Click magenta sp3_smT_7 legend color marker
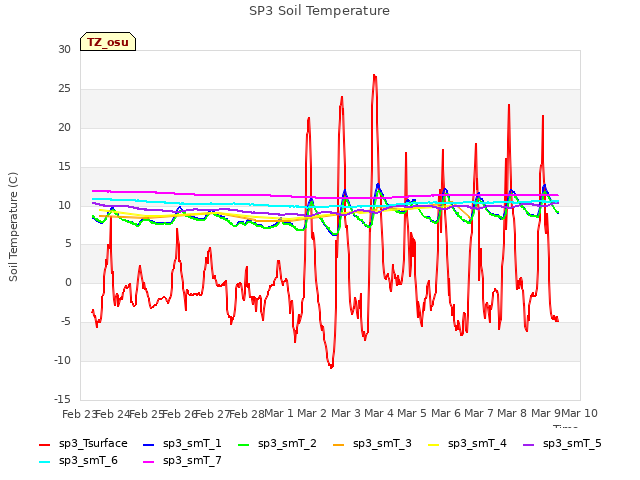The height and width of the screenshot is (480, 640). [x=149, y=462]
